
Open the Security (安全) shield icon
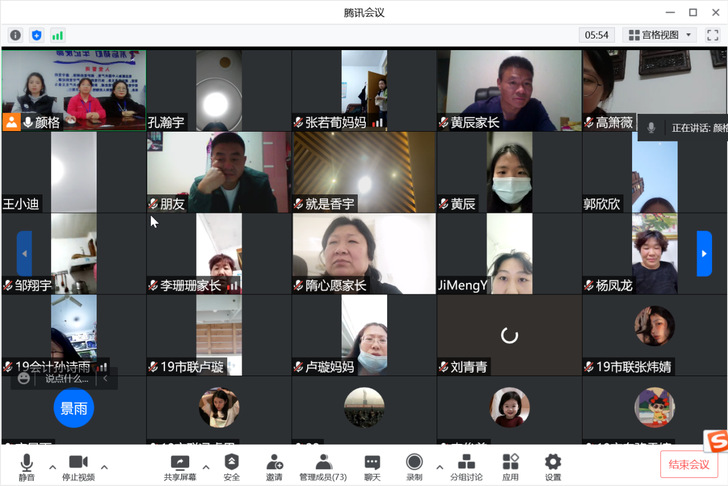pyautogui.click(x=231, y=465)
